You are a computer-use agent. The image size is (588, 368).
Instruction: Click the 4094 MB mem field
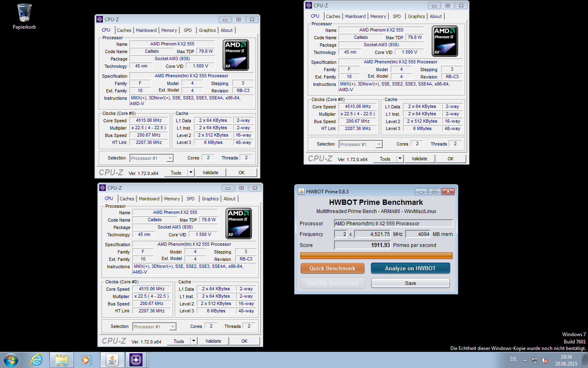tap(418, 234)
